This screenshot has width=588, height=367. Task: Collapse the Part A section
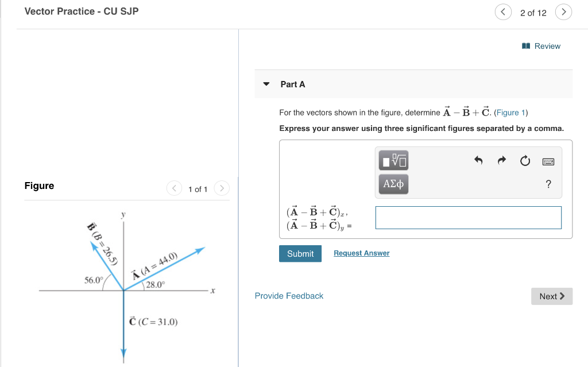[266, 83]
